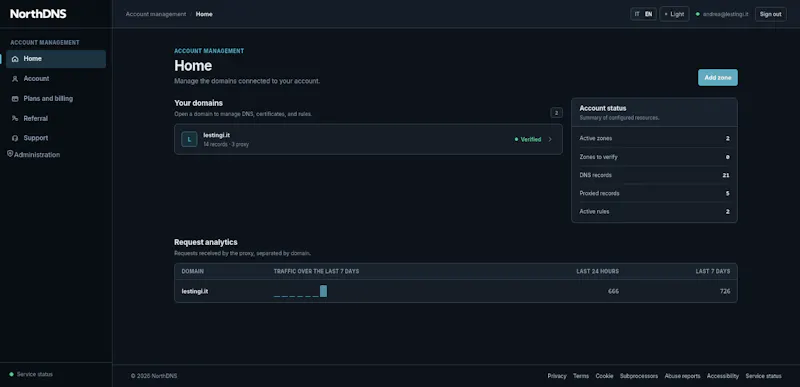The width and height of the screenshot is (800, 387).
Task: Open the Cookie footer link
Action: tap(604, 376)
